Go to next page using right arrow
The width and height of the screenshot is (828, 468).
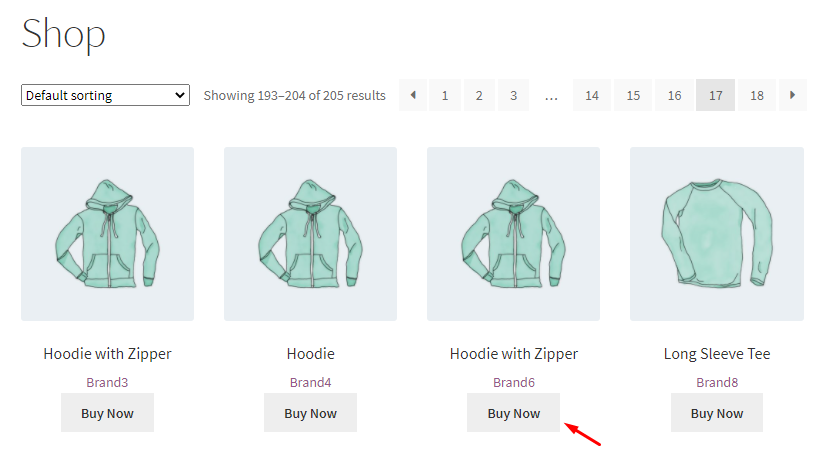pos(793,95)
